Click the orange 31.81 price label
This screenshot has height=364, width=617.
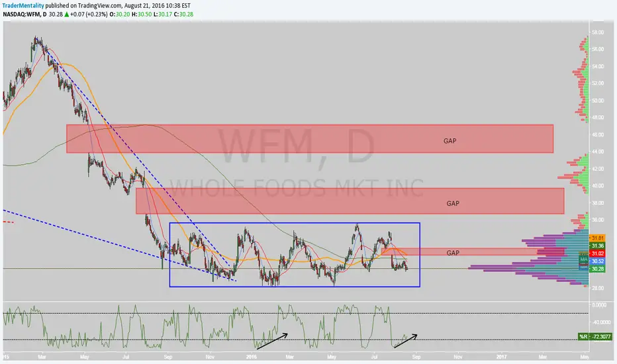pos(597,238)
